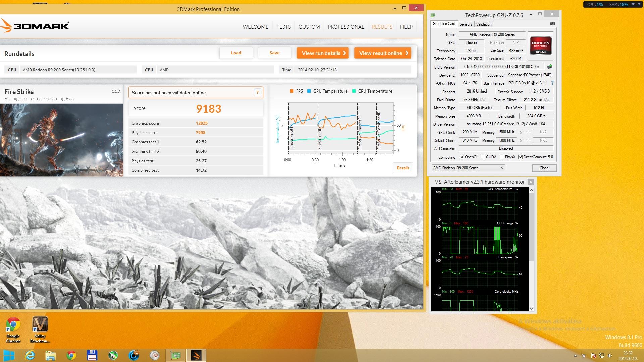Click the GPU-Z title bar app icon
Screen dimensions: 644x362
pyautogui.click(x=433, y=15)
